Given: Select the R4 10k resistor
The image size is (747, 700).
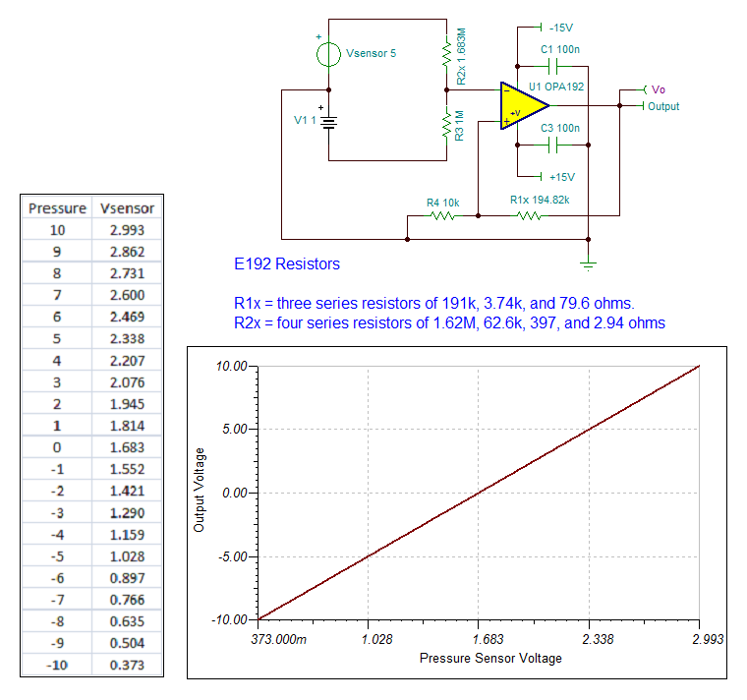Looking at the screenshot, I should [x=443, y=216].
